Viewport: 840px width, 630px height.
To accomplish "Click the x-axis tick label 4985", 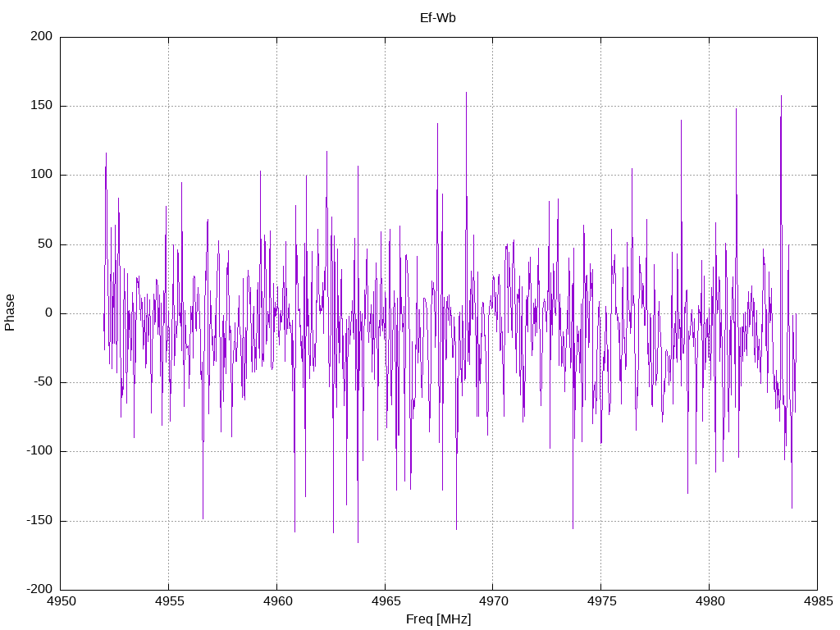I will (x=818, y=601).
